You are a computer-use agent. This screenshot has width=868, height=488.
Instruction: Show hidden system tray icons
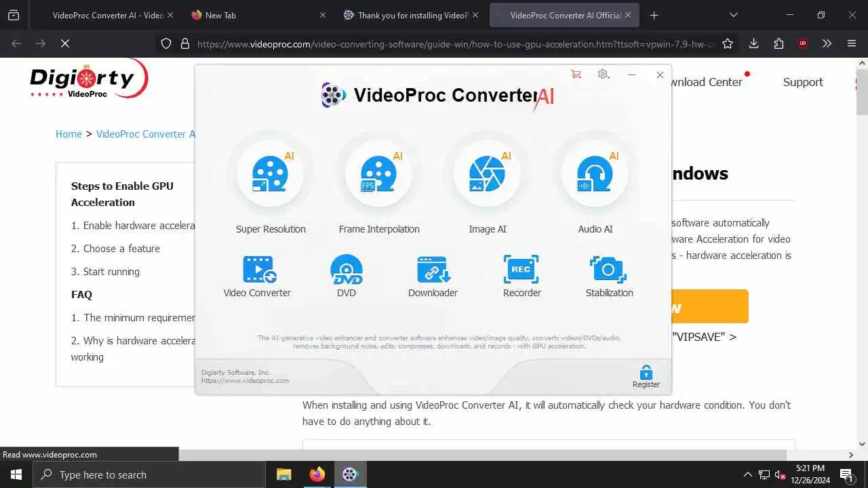click(x=747, y=474)
